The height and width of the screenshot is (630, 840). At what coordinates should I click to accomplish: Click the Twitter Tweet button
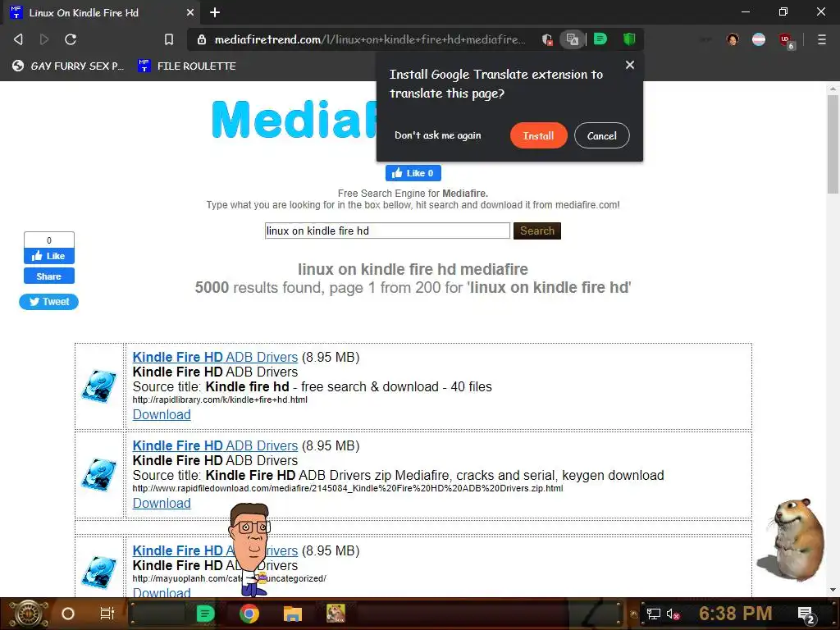click(x=48, y=302)
